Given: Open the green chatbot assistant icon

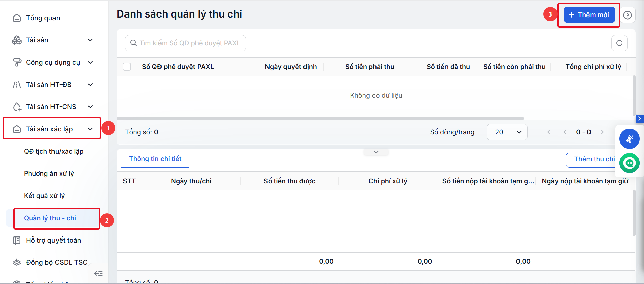Looking at the screenshot, I should coord(629,163).
